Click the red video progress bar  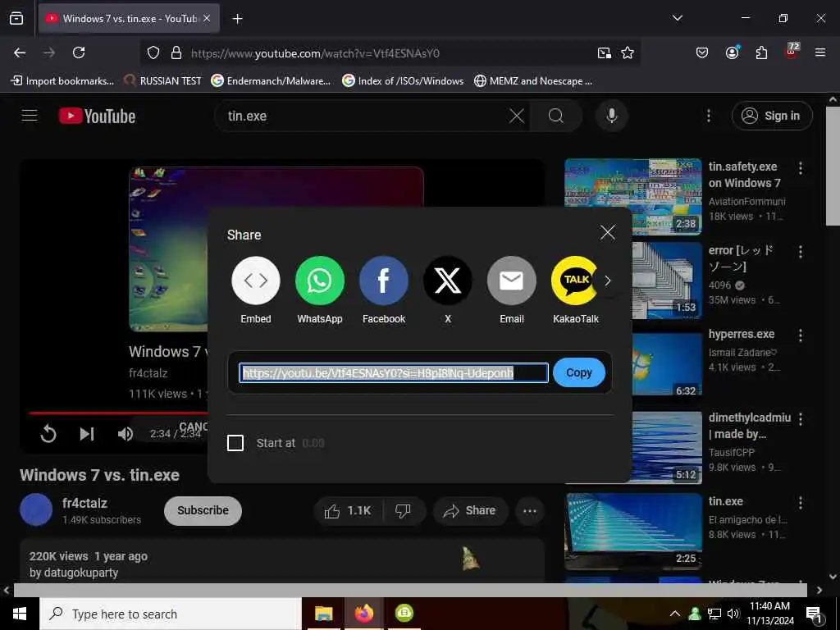[x=118, y=413]
